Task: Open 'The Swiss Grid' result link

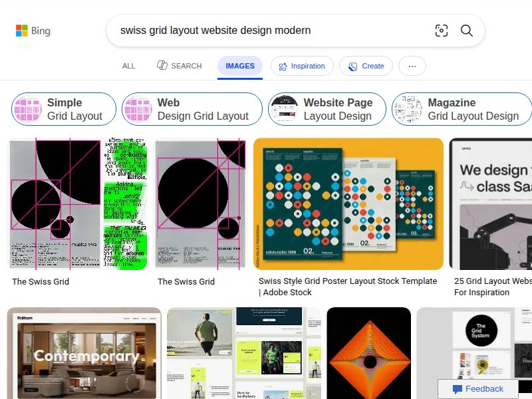Action: pos(41,281)
